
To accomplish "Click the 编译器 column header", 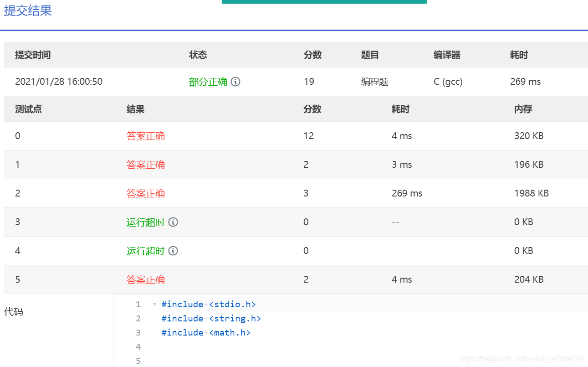I will (447, 55).
